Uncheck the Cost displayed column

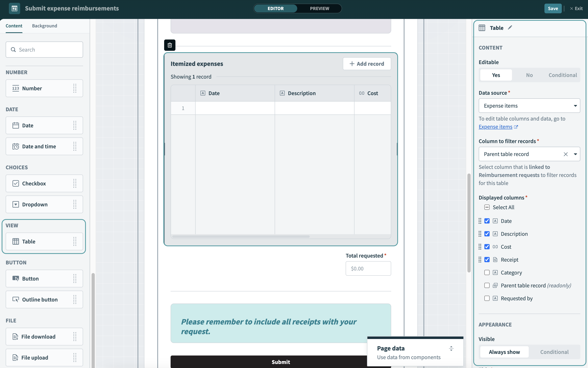(487, 246)
